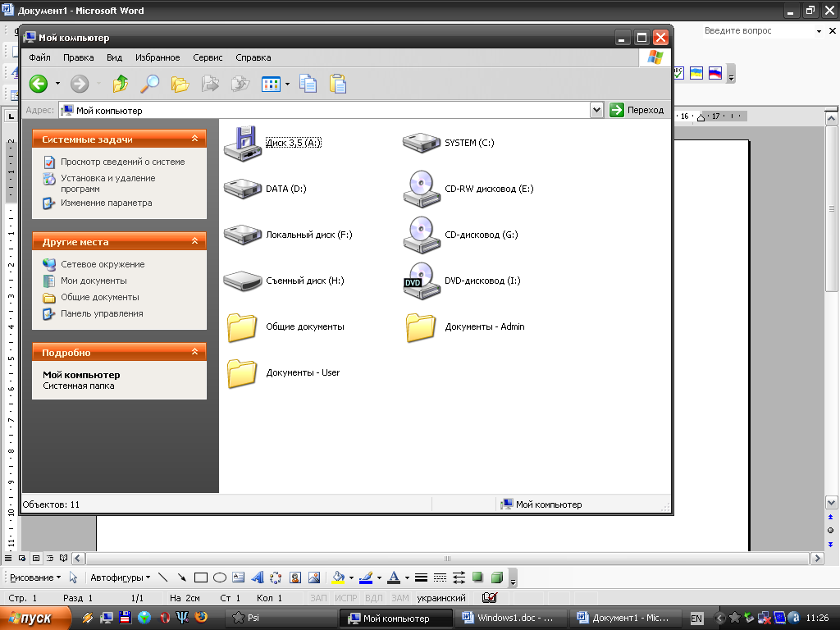Open the Font Color dropdown arrow
The image size is (840, 630).
click(x=407, y=577)
